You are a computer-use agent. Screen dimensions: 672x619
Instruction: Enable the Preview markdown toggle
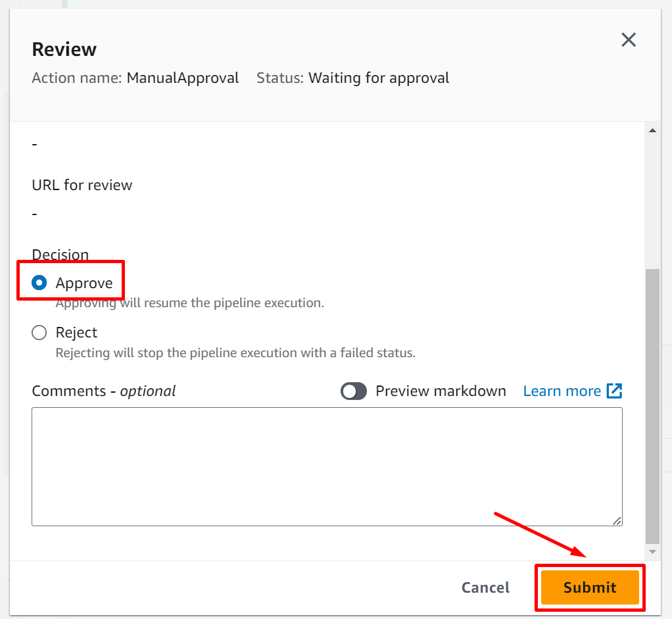pyautogui.click(x=354, y=391)
